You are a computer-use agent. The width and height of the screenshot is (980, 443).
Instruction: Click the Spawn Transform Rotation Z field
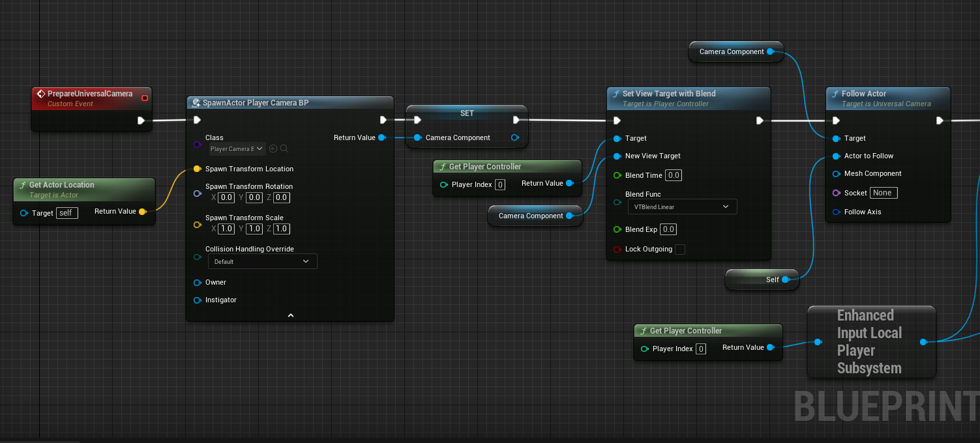tap(281, 197)
